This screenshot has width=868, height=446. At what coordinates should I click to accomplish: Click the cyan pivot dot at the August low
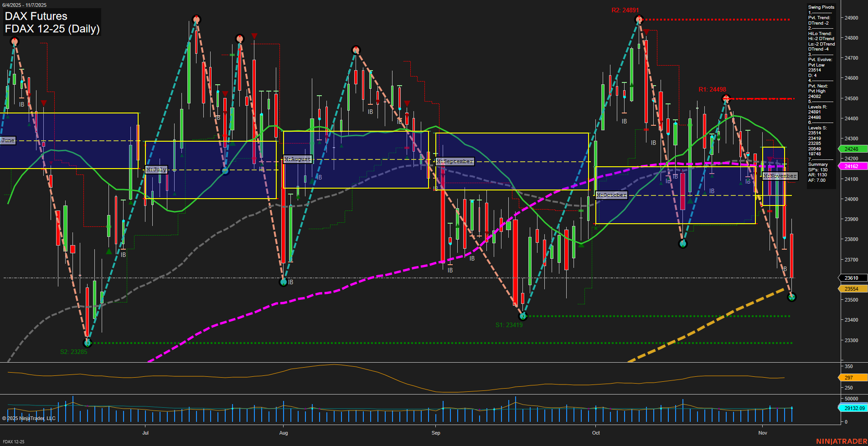[x=284, y=283]
